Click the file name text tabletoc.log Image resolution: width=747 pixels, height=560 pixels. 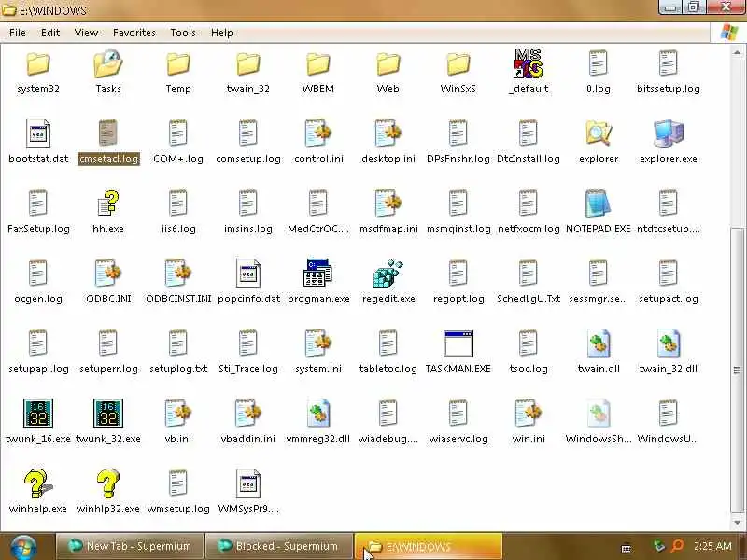tap(388, 369)
